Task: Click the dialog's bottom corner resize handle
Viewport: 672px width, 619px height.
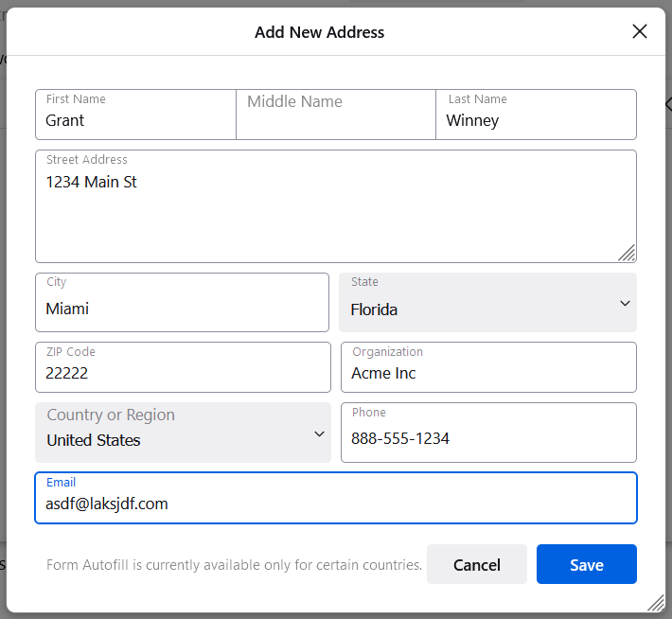Action: coord(656,603)
